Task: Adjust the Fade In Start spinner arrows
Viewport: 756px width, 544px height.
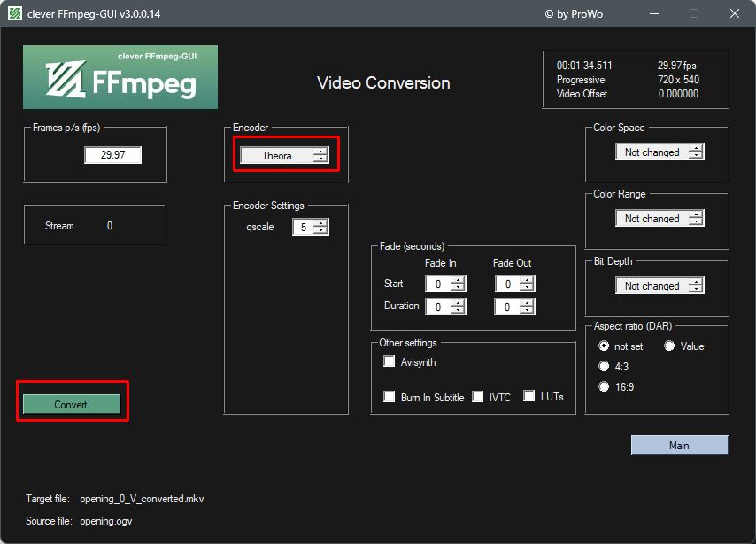Action: pos(458,284)
